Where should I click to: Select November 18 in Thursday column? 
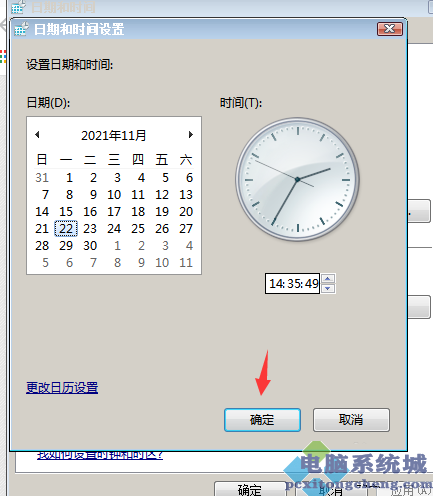tap(138, 212)
